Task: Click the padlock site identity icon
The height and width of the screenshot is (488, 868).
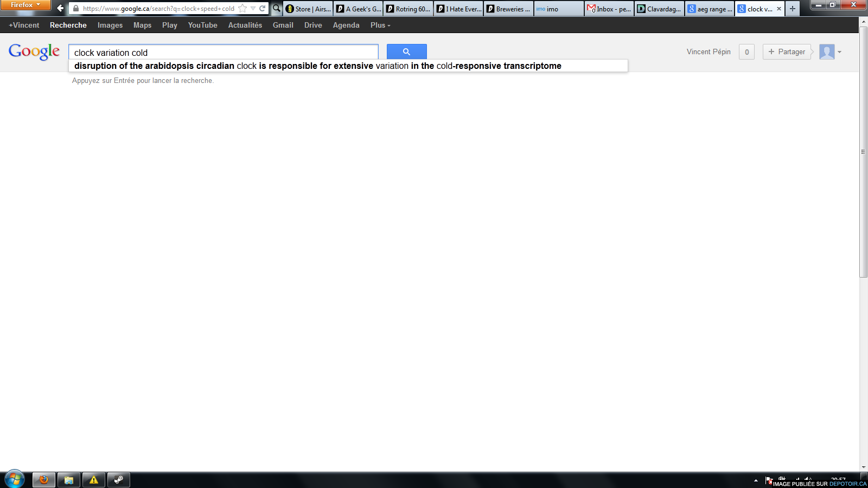Action: [76, 9]
